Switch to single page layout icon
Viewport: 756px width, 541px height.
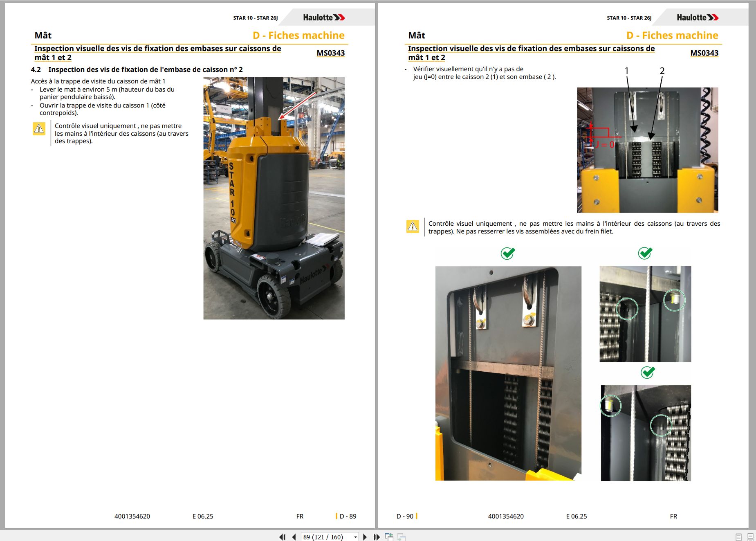point(738,537)
